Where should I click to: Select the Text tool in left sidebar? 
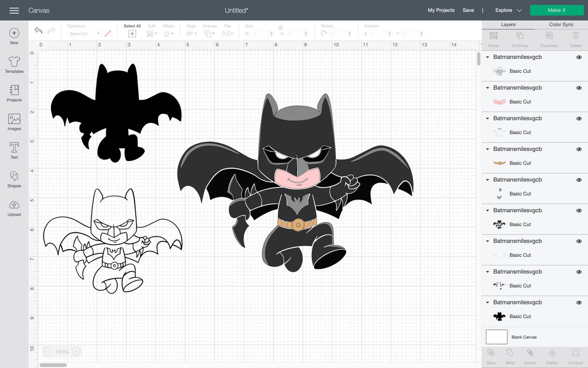(x=14, y=150)
